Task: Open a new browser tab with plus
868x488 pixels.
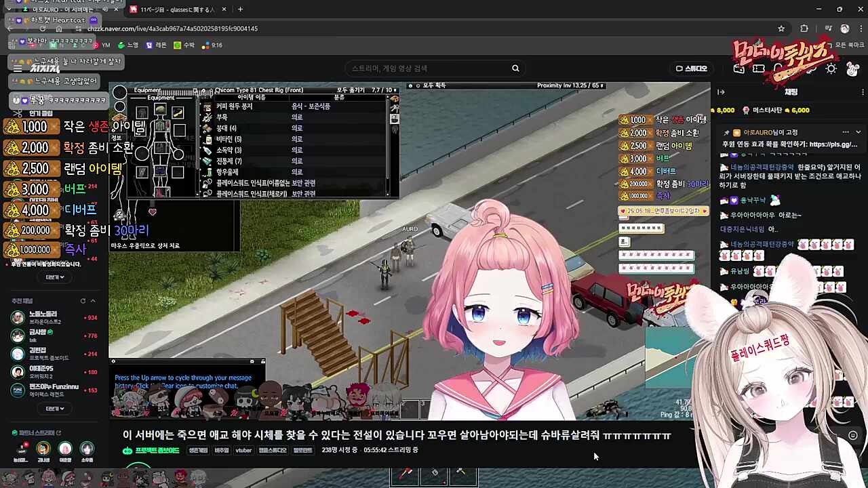Action: coord(240,9)
